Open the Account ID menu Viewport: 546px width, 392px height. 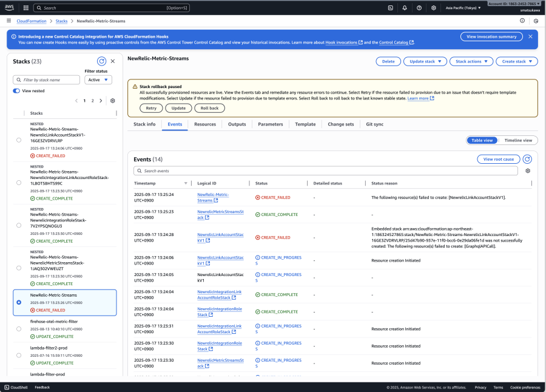point(514,4)
